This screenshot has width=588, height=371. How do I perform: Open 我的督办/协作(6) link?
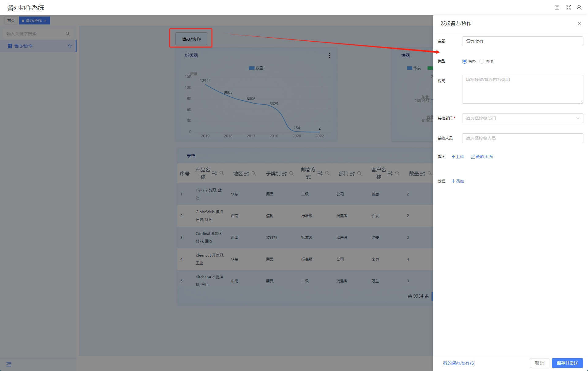point(459,363)
